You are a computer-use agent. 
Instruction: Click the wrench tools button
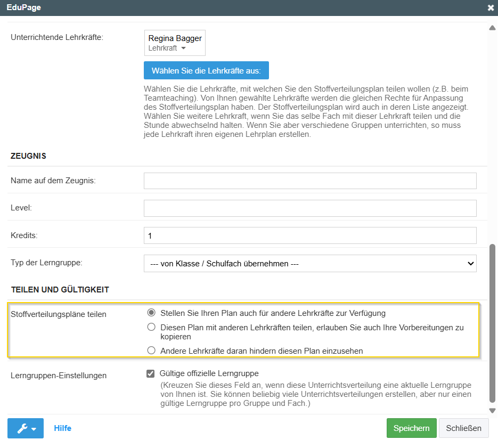tap(21, 428)
